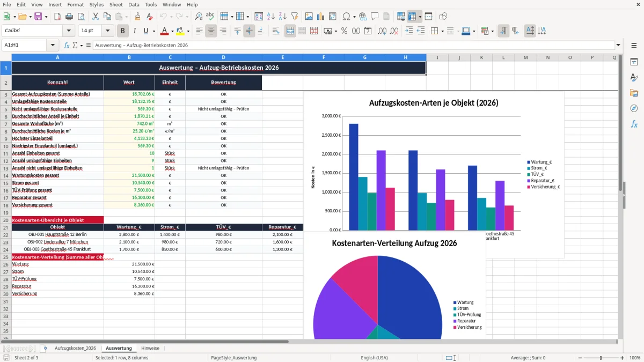This screenshot has height=362, width=644.
Task: Click Define Print Area icon
Action: click(x=401, y=17)
